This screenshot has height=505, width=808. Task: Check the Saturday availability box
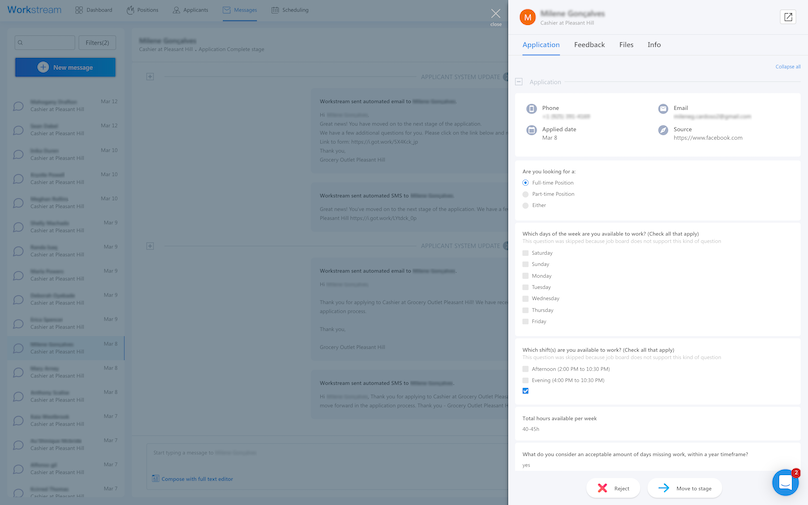click(x=526, y=253)
